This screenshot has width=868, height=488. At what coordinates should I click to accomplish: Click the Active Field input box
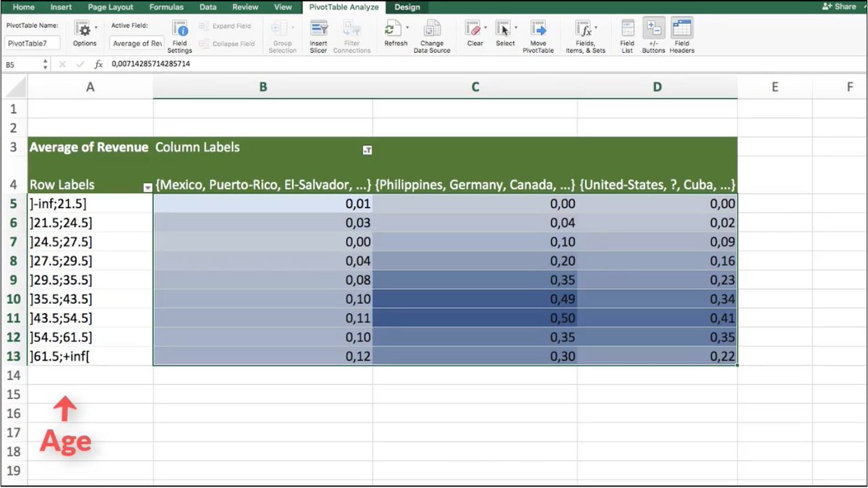pos(137,43)
